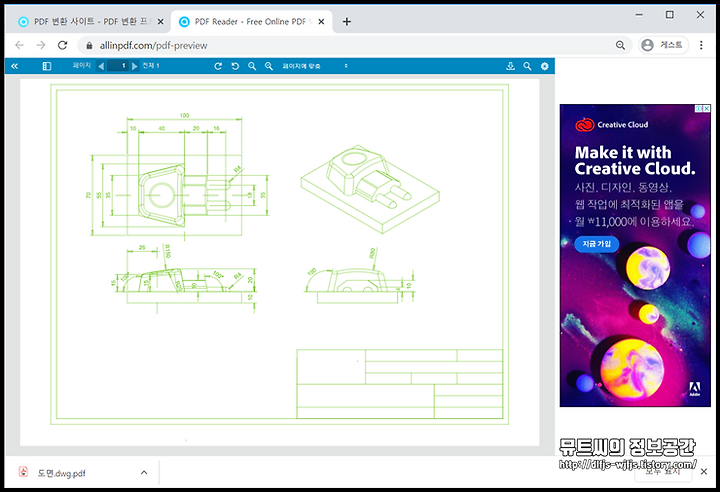Open the Creative Cloud ad banner

click(635, 255)
